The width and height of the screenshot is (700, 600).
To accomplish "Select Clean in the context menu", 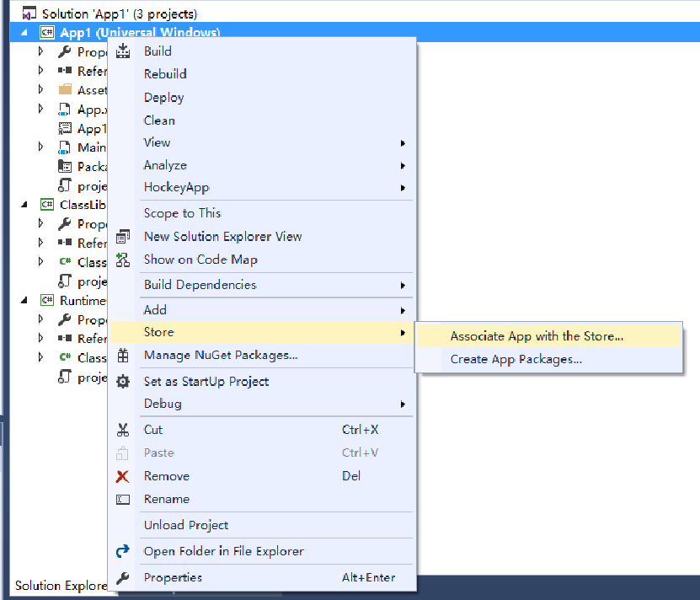I will pyautogui.click(x=264, y=121).
